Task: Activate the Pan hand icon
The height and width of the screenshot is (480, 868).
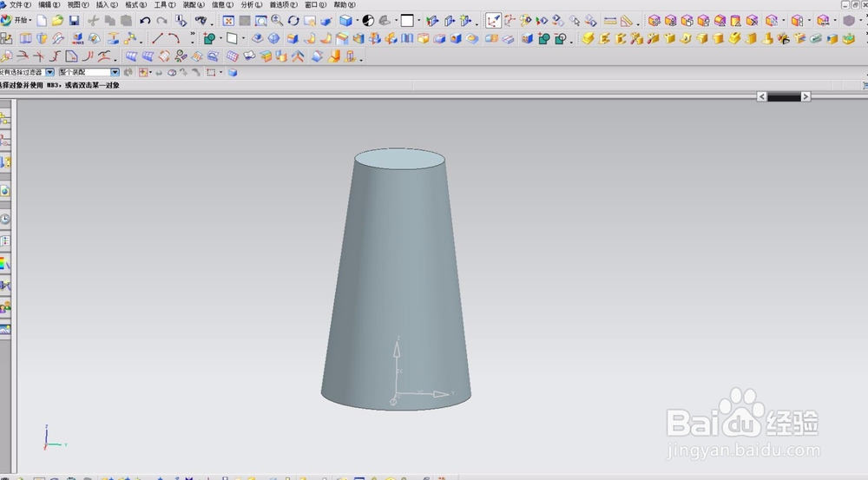Action: pos(310,21)
